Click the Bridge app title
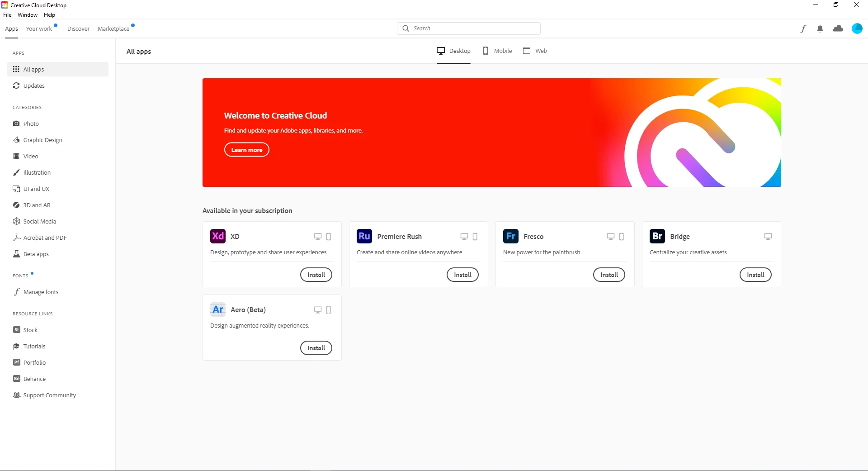This screenshot has width=868, height=471. pos(680,237)
